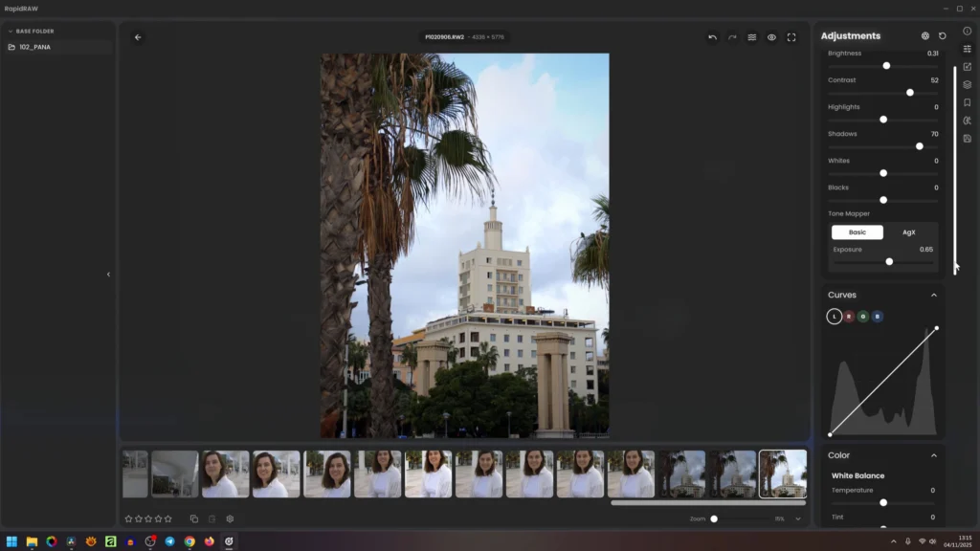Open the 102_PANA folder
Screen dimensions: 980x551
(x=35, y=47)
